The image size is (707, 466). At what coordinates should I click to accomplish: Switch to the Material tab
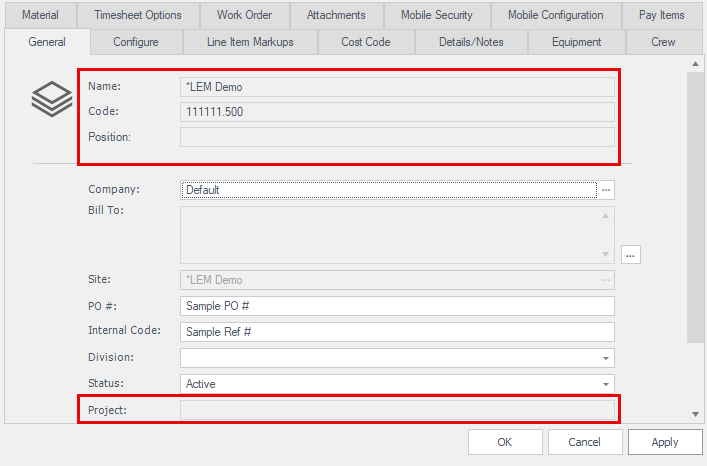(40, 15)
